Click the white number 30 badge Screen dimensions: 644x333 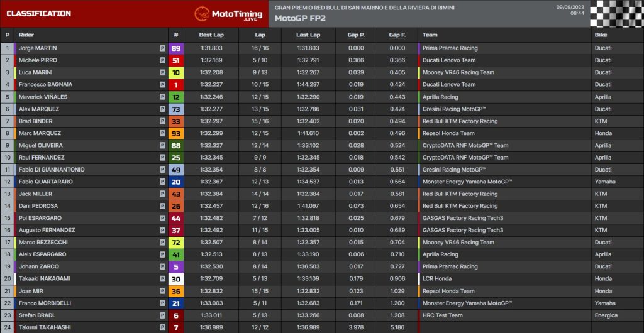click(176, 279)
